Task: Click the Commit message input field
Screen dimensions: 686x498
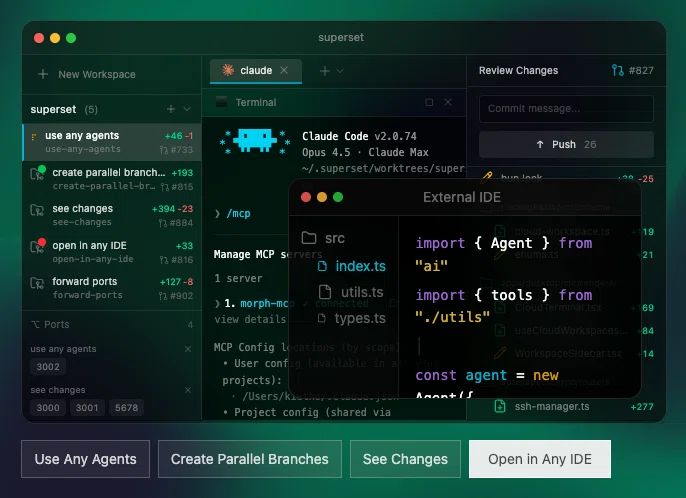Action: (567, 109)
